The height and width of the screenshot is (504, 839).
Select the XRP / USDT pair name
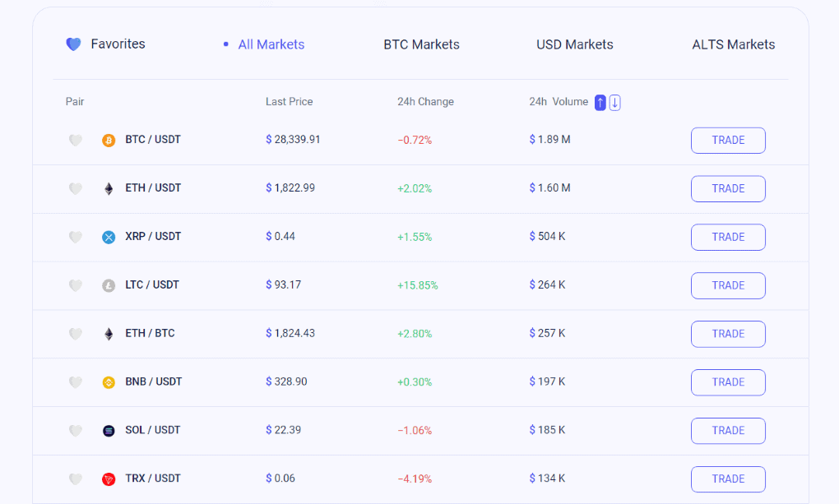[x=153, y=237]
